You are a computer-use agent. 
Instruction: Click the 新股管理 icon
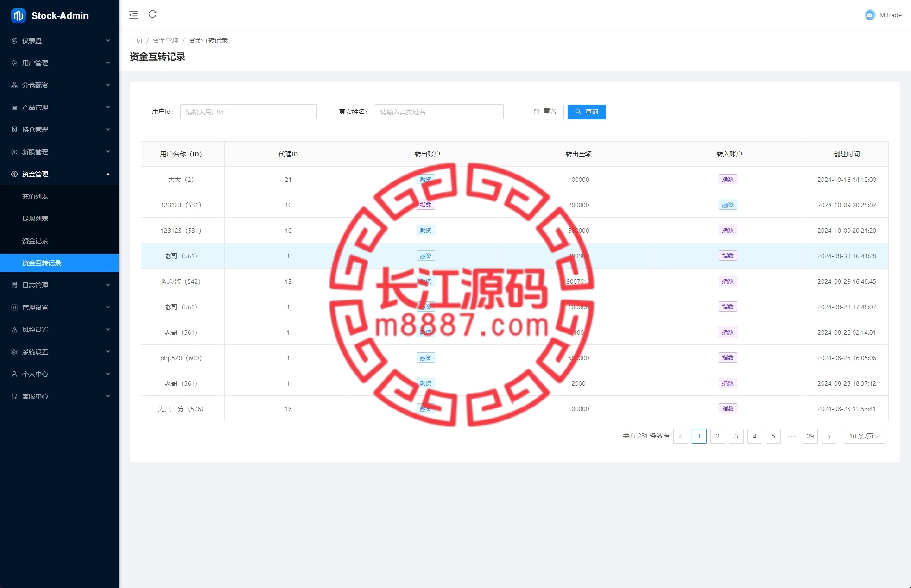[14, 152]
